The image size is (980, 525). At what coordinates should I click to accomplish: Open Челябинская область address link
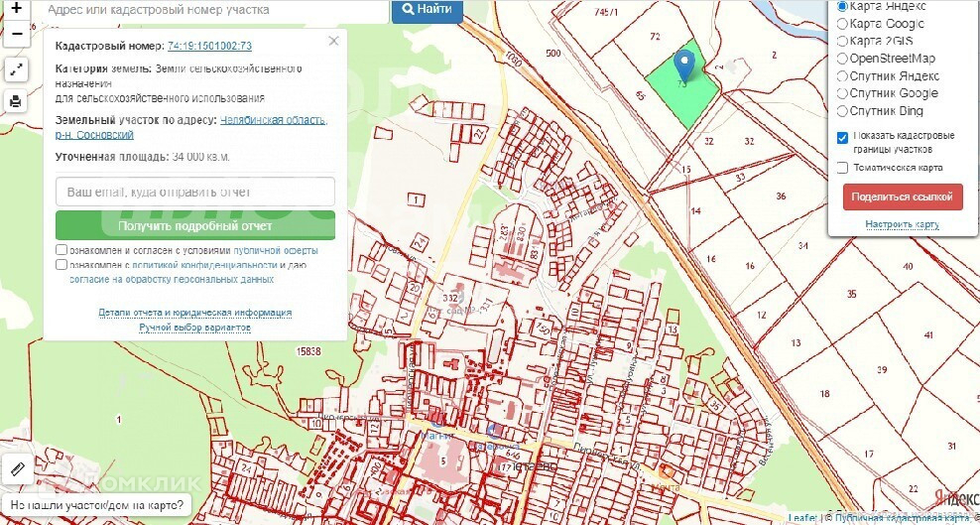pos(274,120)
